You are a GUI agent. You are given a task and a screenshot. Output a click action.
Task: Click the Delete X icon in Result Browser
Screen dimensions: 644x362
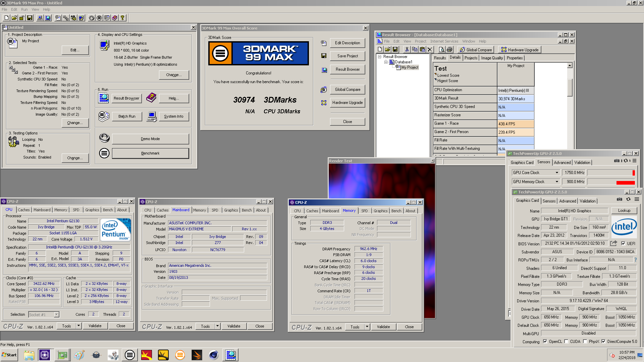[430, 50]
